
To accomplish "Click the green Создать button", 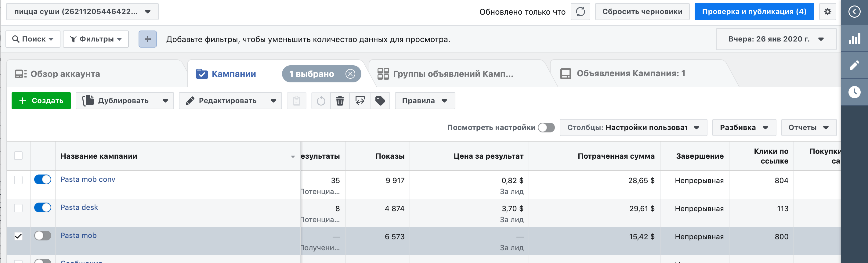I will pyautogui.click(x=41, y=101).
